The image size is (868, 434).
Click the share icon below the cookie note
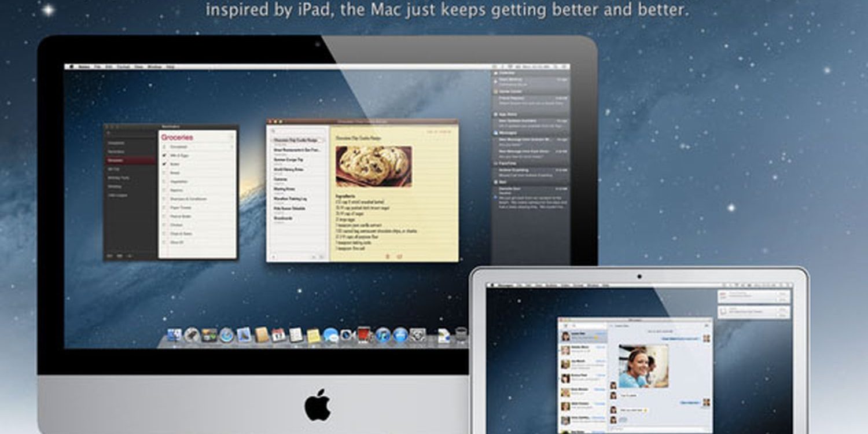click(400, 256)
